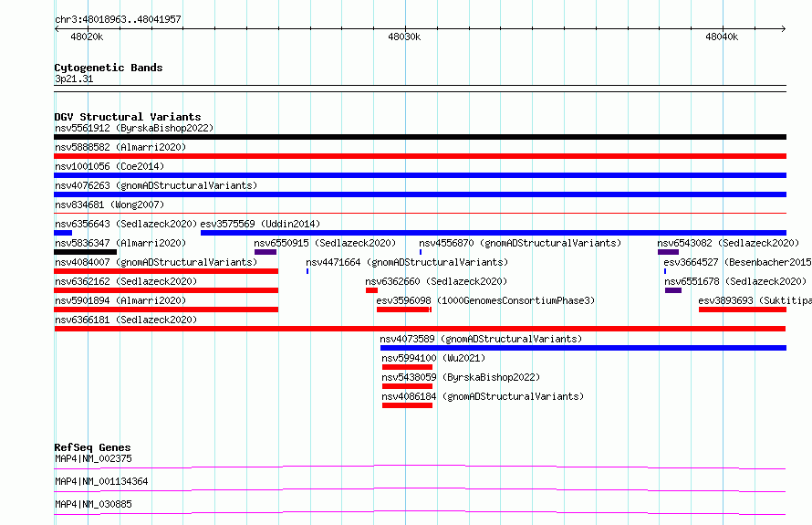
Task: Click the red bar under nsv5994100
Action: point(407,367)
